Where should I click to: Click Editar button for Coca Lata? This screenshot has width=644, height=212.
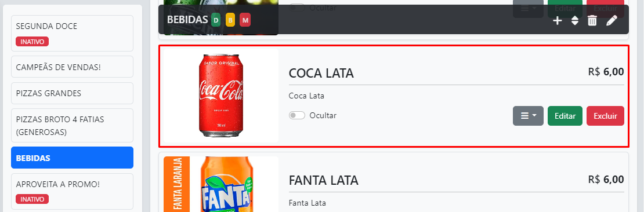point(565,116)
